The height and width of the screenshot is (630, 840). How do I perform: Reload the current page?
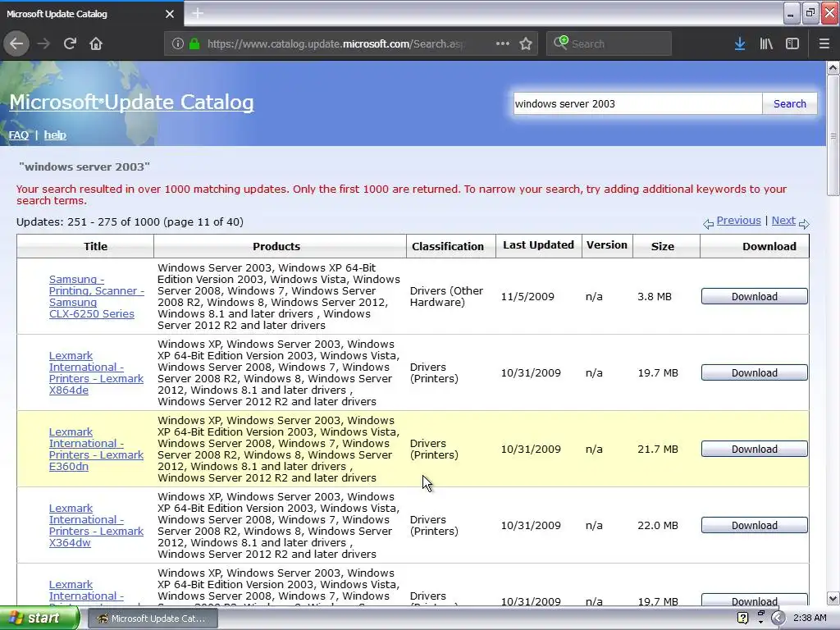(70, 43)
